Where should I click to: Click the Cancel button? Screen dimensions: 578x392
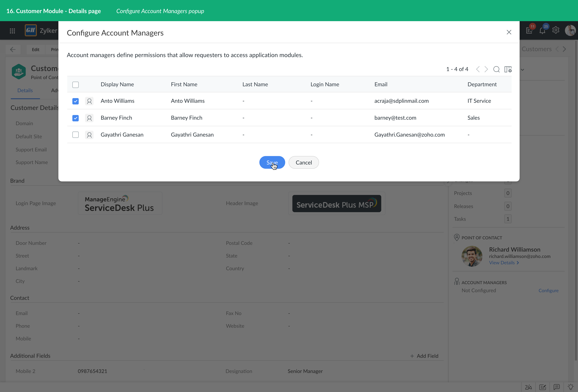pos(304,162)
